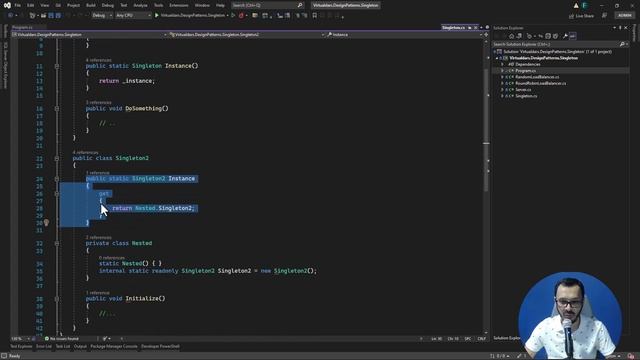Click '2 references' above Nested class

point(98,237)
